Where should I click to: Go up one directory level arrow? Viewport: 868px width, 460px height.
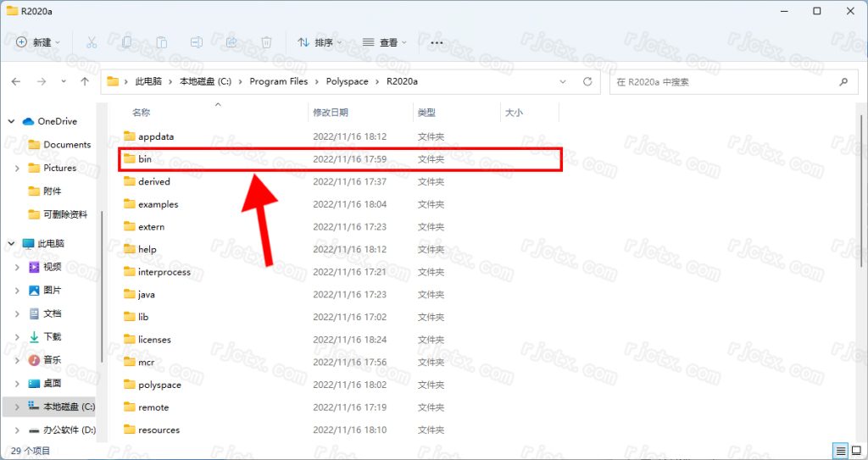click(x=85, y=82)
